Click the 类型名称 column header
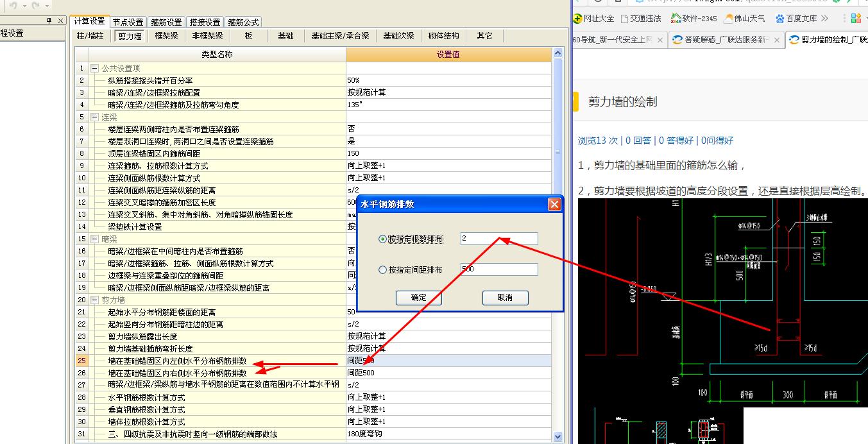This screenshot has width=868, height=444. [x=217, y=55]
